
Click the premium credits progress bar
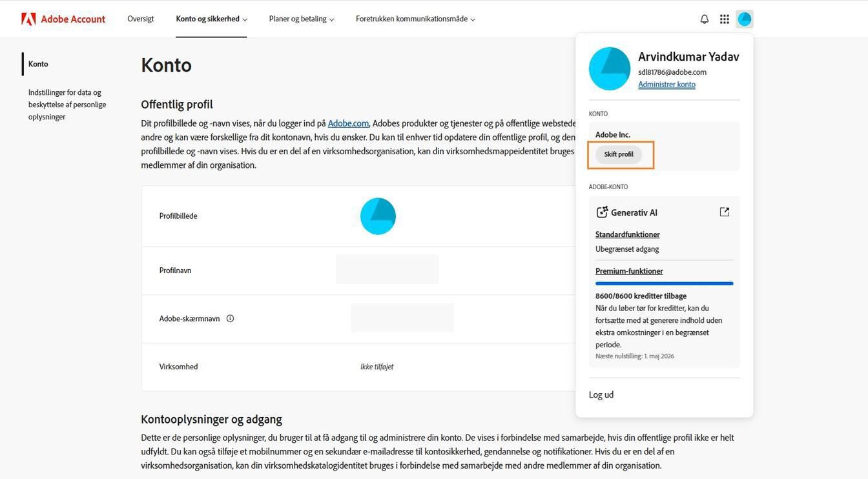tap(664, 283)
